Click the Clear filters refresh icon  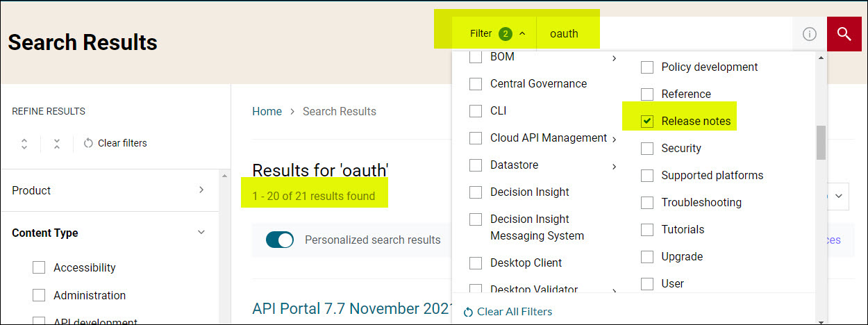(88, 143)
